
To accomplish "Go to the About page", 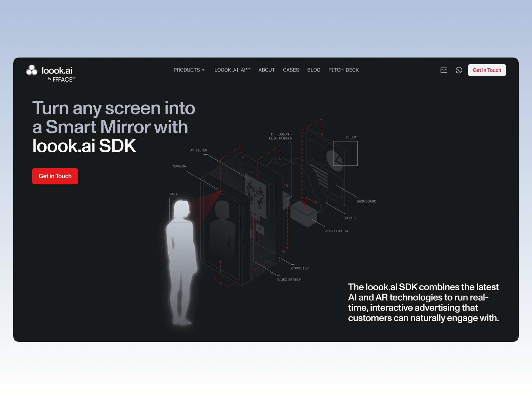I will click(x=267, y=70).
